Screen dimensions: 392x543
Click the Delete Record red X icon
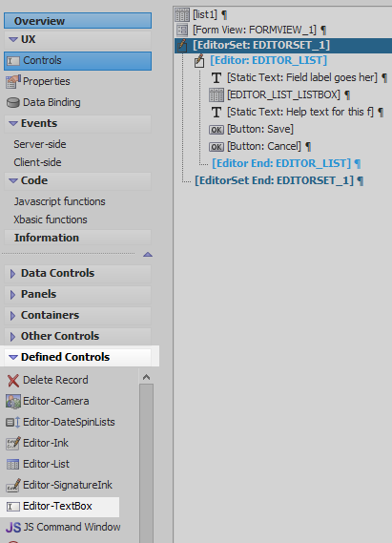13,380
